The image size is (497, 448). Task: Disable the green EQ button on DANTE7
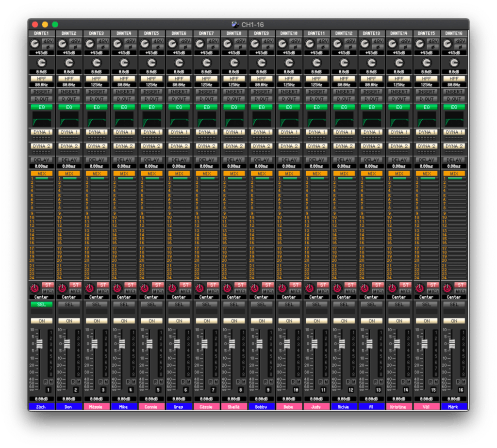click(x=207, y=107)
